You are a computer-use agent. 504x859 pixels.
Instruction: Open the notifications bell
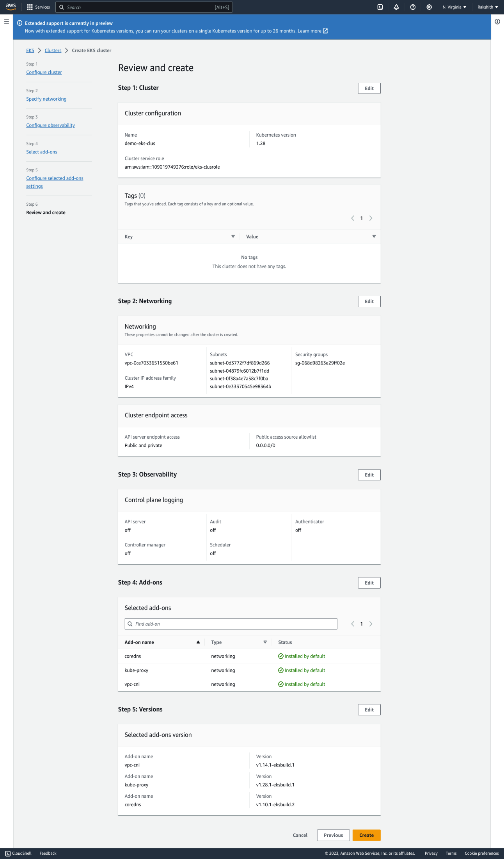(396, 7)
